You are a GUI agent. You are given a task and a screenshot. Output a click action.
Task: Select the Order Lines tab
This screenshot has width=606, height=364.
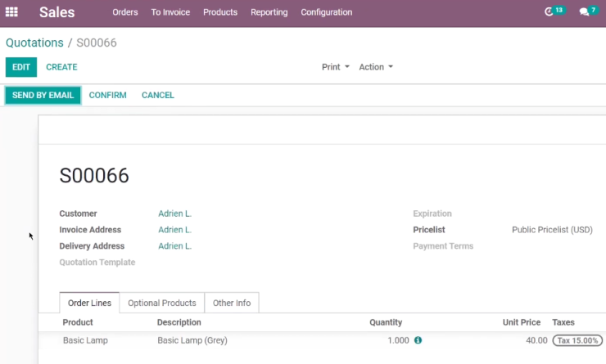(89, 303)
